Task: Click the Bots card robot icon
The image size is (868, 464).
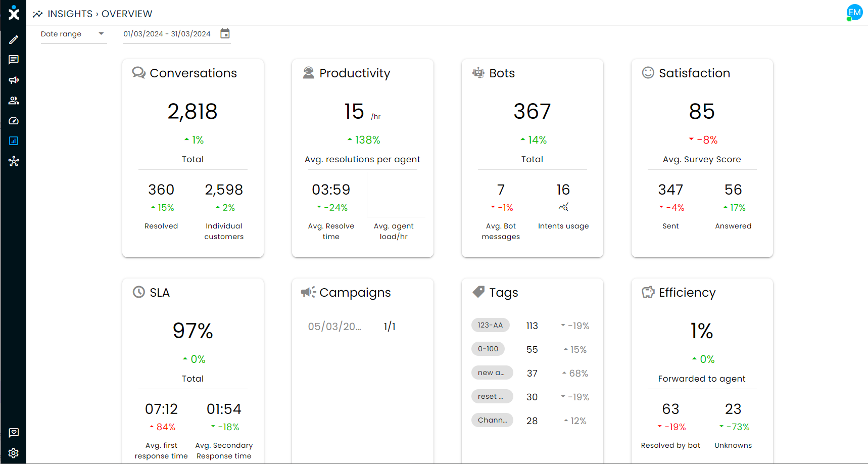Action: (x=478, y=73)
